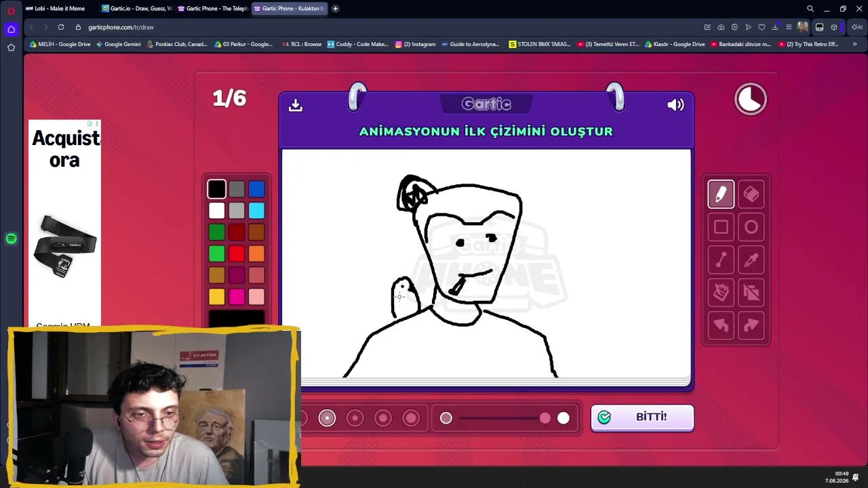Click the BİTTİ! done button
Image resolution: width=868 pixels, height=488 pixels.
[642, 418]
